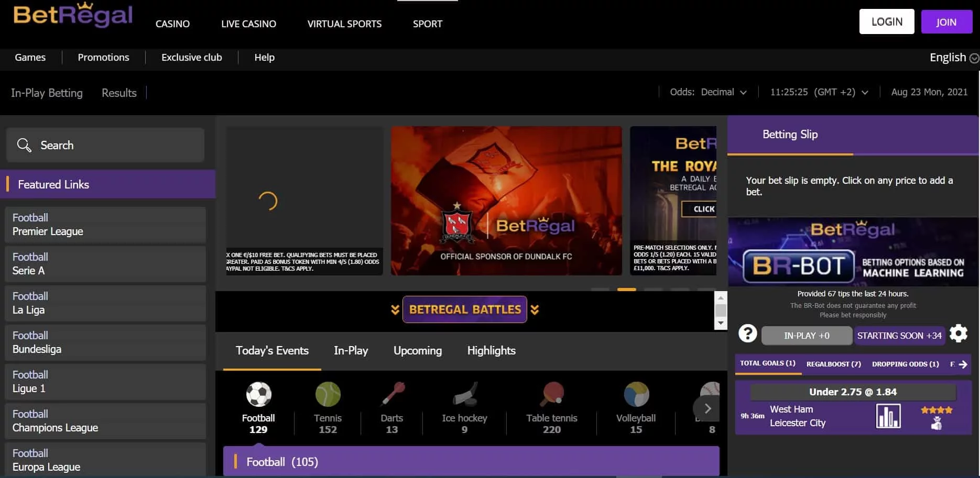980x478 pixels.
Task: Click battles scrollbar up arrow
Action: coord(721,298)
